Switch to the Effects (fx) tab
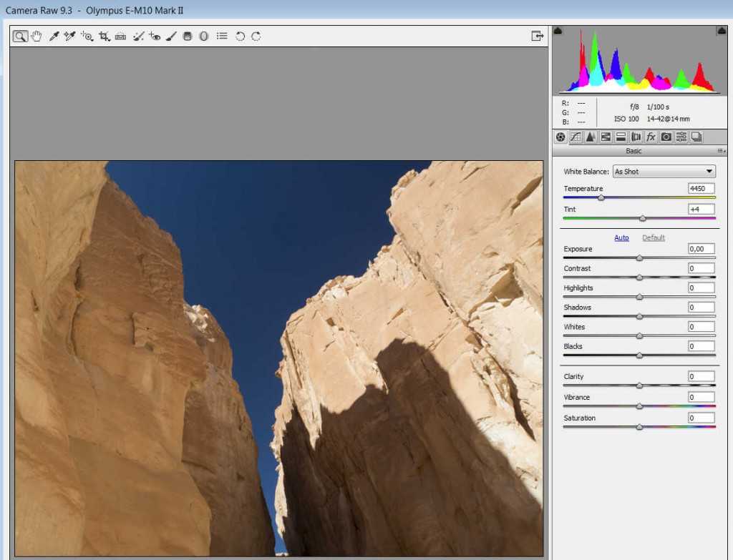The width and height of the screenshot is (733, 560). click(x=651, y=137)
